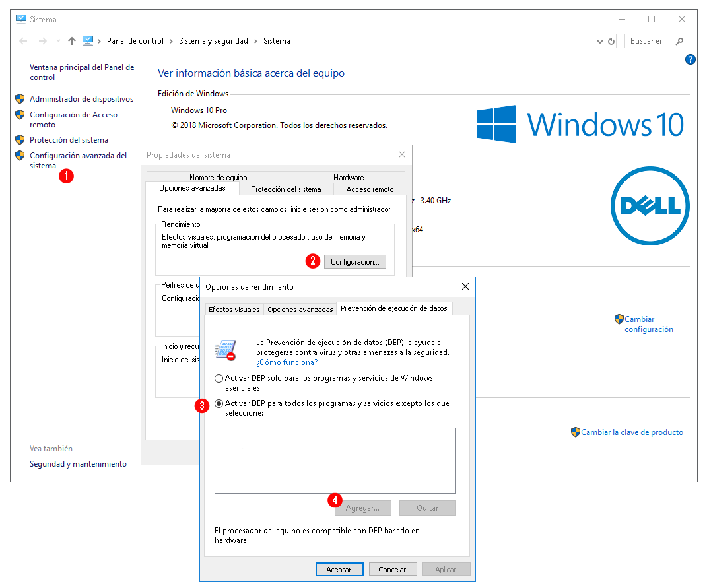707x588 pixels.
Task: Expand chevron before Panel de control breadcrumb
Action: click(x=99, y=41)
